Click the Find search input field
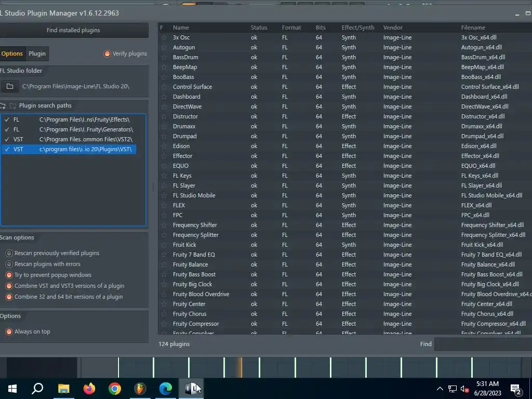 483,344
